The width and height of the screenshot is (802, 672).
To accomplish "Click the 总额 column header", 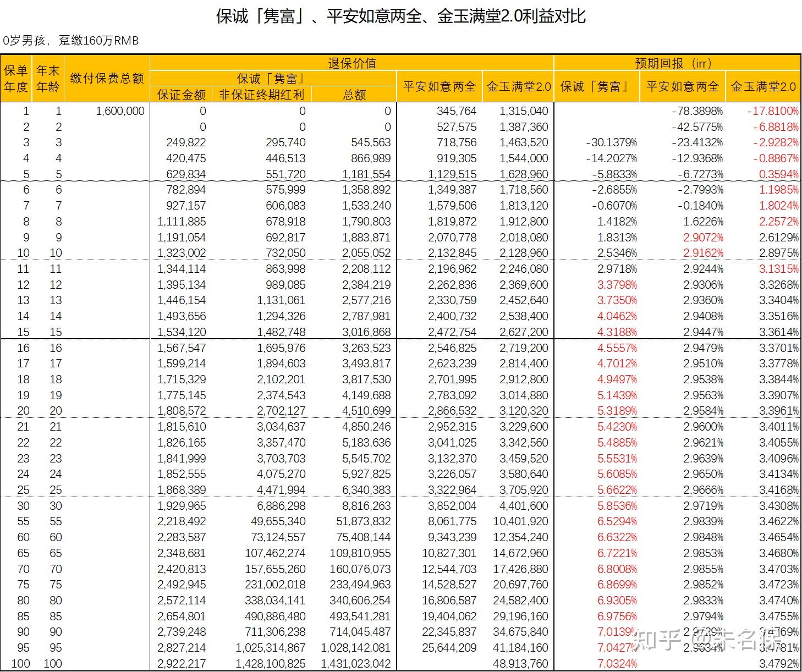I will [354, 95].
